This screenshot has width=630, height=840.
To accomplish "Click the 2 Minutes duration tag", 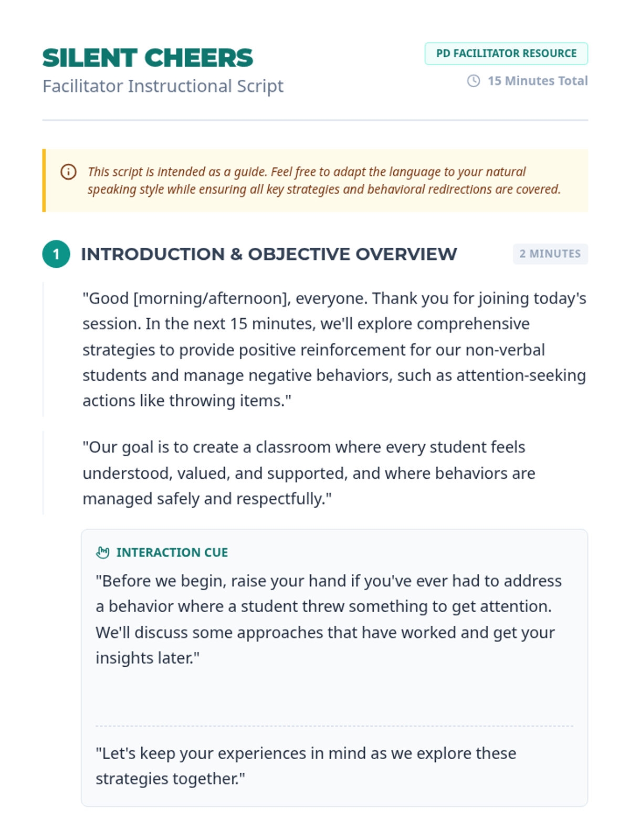I will [x=550, y=254].
